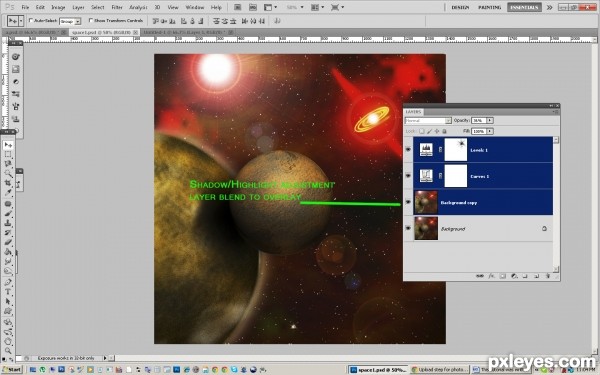The width and height of the screenshot is (600, 375).
Task: Select the Blur tool
Action: pyautogui.click(x=8, y=261)
